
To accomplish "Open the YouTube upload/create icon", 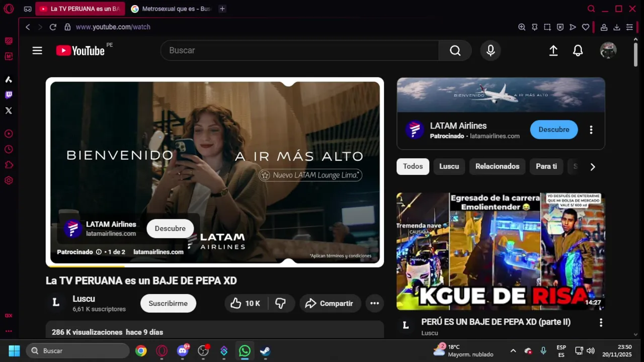I will pos(553,50).
